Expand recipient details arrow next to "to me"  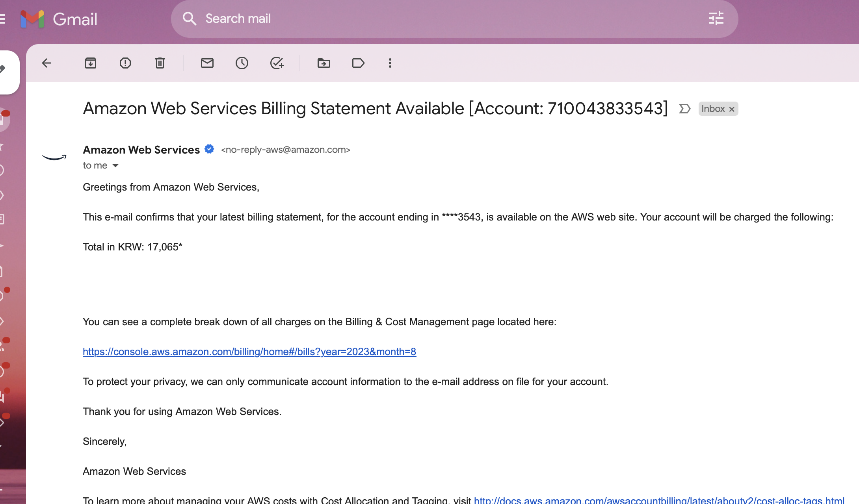tap(115, 165)
